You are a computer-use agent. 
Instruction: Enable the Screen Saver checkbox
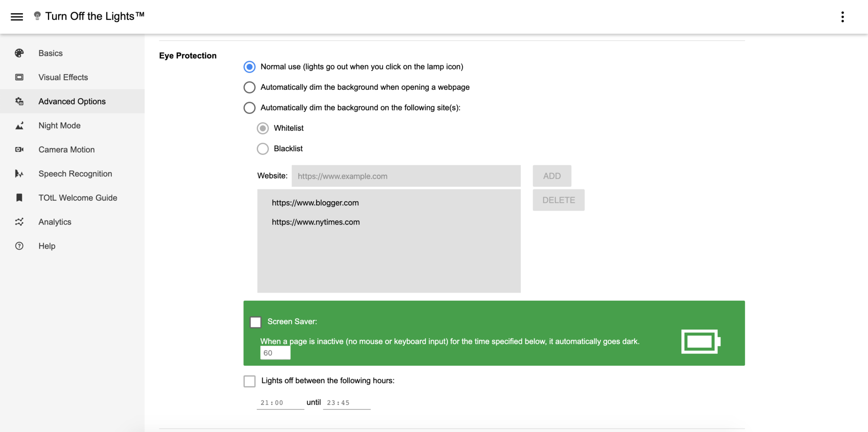click(x=256, y=322)
